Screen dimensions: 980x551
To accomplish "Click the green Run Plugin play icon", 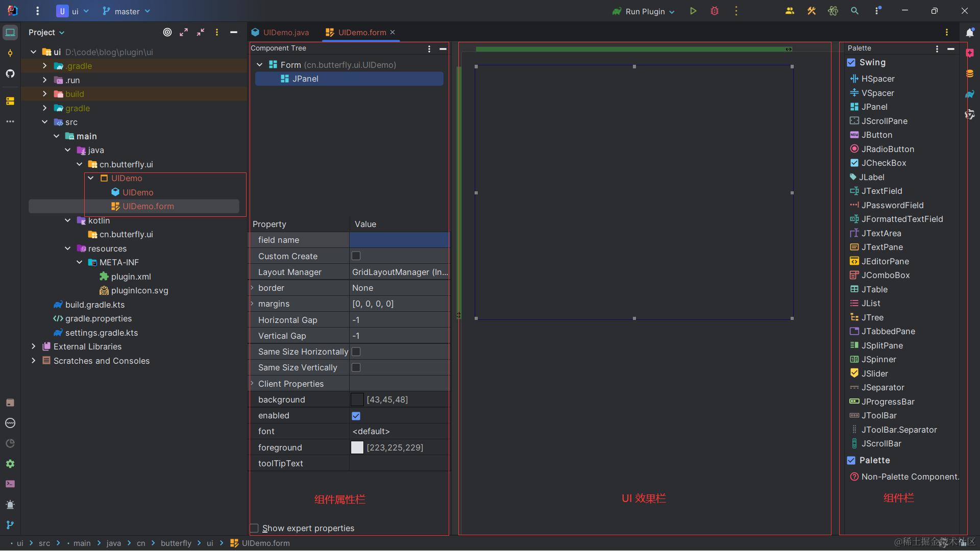I will [693, 11].
